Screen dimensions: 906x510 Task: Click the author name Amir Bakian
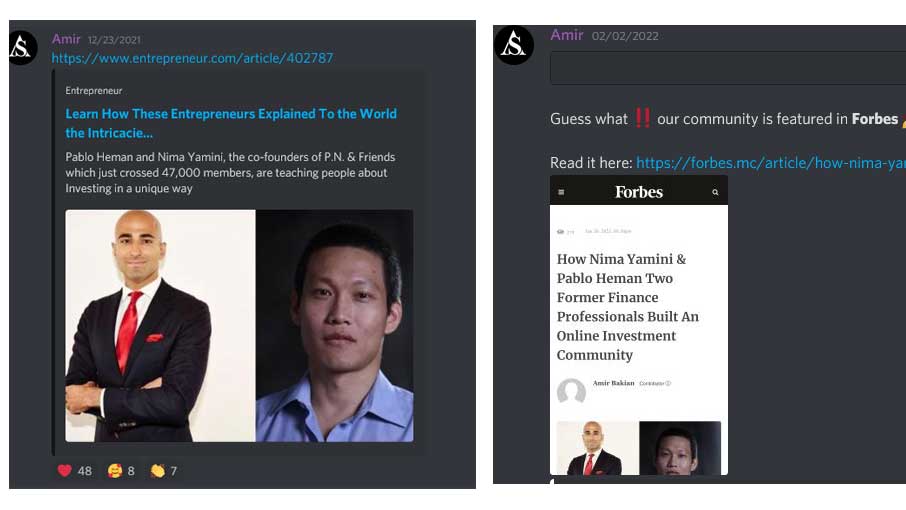(614, 383)
